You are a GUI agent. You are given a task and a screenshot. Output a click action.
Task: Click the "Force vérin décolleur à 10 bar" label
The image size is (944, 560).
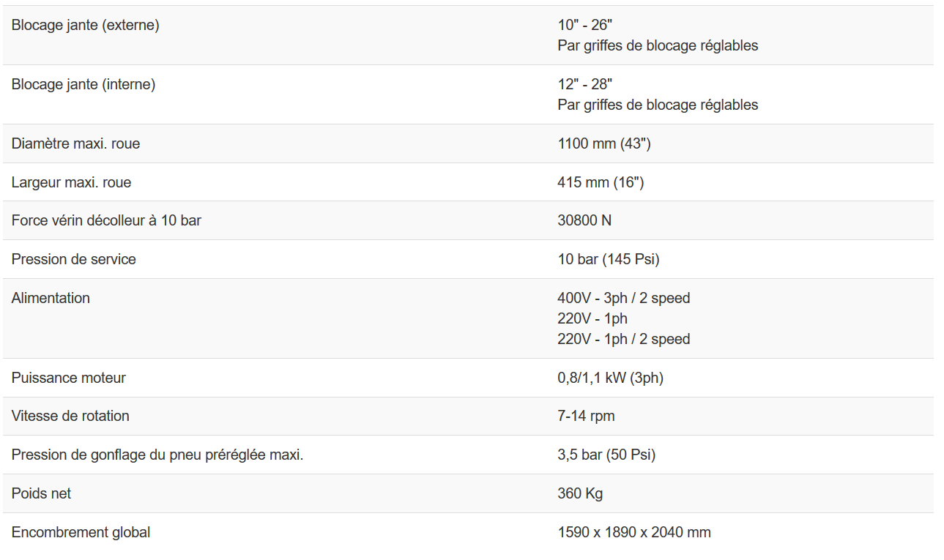(x=106, y=220)
